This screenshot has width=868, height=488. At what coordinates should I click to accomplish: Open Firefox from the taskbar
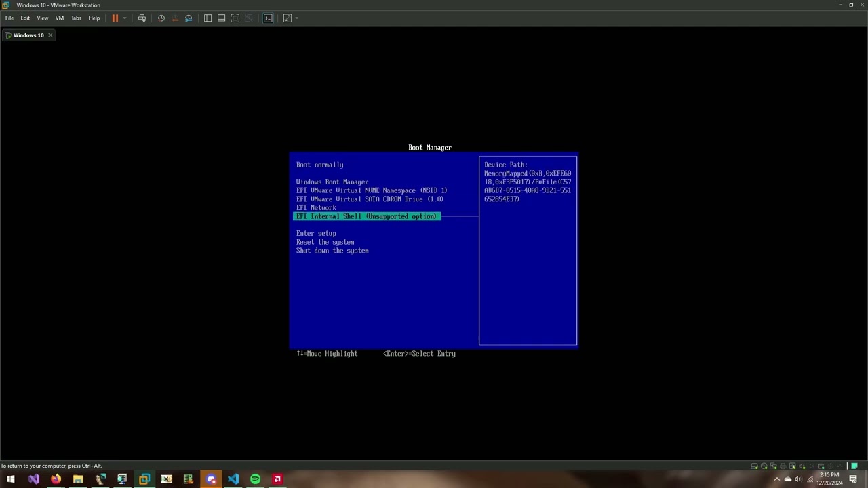point(56,479)
